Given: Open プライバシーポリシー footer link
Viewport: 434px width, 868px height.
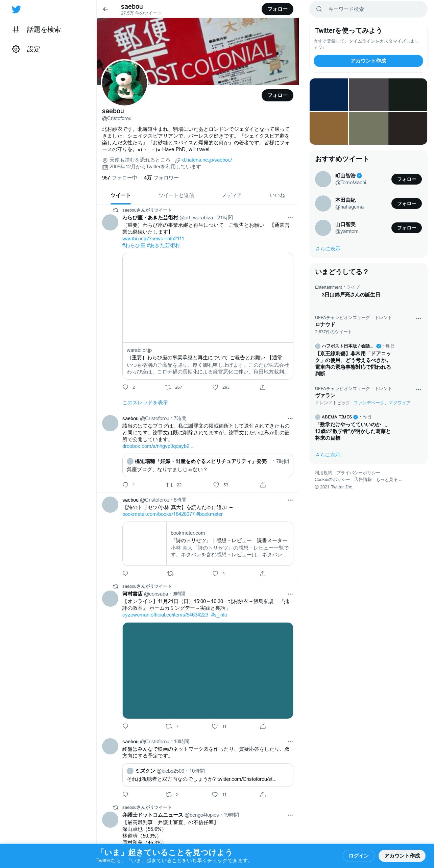Looking at the screenshot, I should (x=358, y=473).
